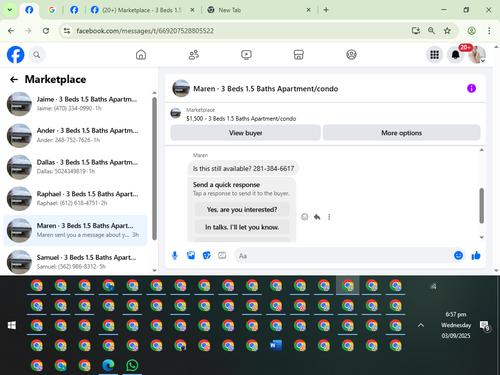Screen dimensions: 500x375
Task: Open the Samuel conversation
Action: click(x=75, y=262)
